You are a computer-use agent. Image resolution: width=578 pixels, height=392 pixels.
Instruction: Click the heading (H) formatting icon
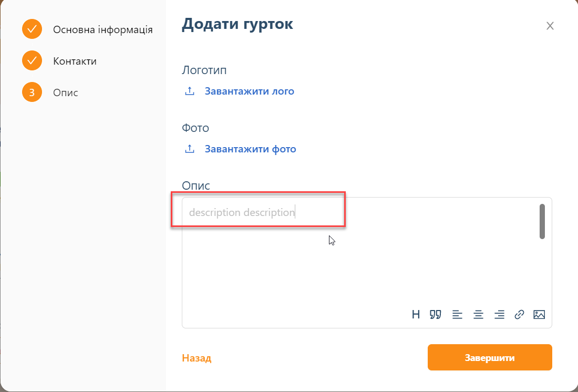tap(416, 315)
